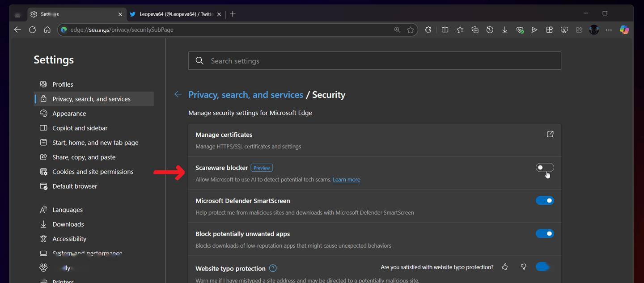Give thumbs up for typo protection

pos(505,267)
